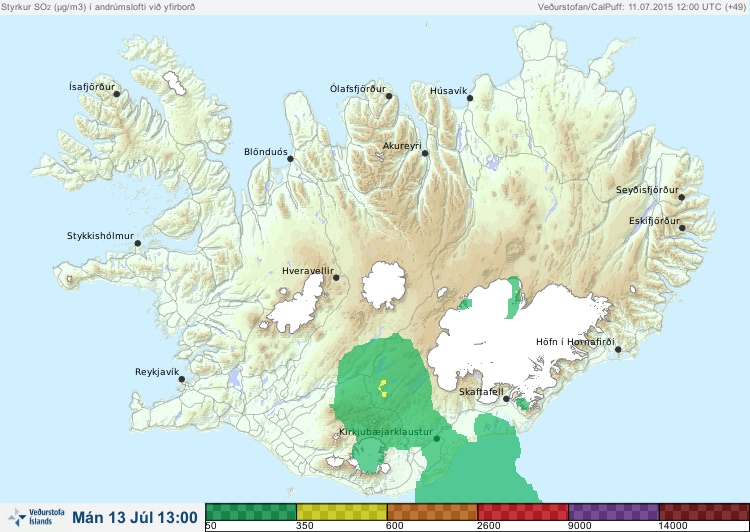Click the Stykkishólmur station dot
The height and width of the screenshot is (532, 750).
138,244
